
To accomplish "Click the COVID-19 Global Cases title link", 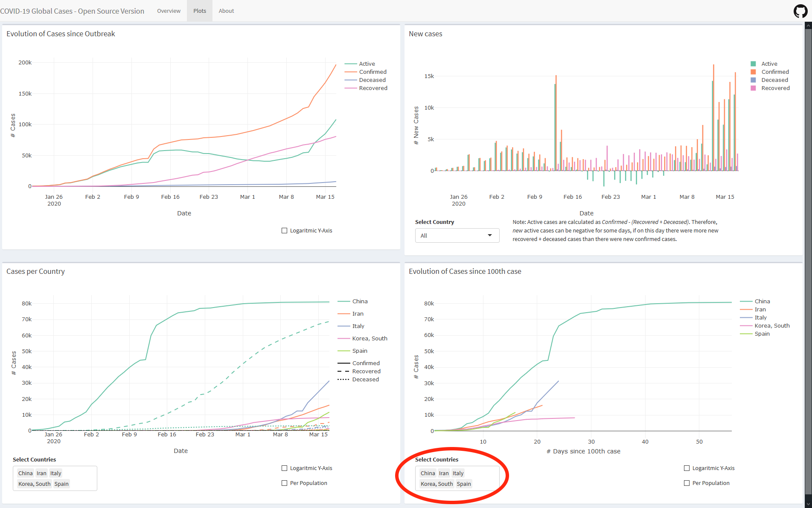I will 72,11.
